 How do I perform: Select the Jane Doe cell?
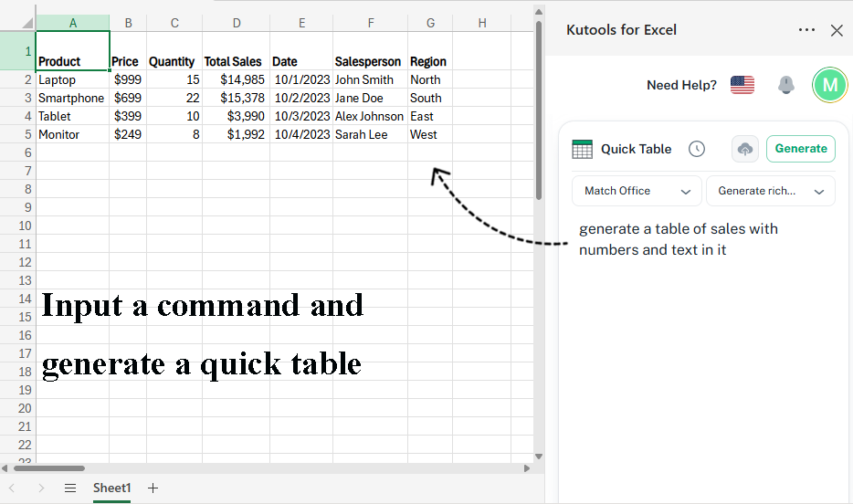370,98
